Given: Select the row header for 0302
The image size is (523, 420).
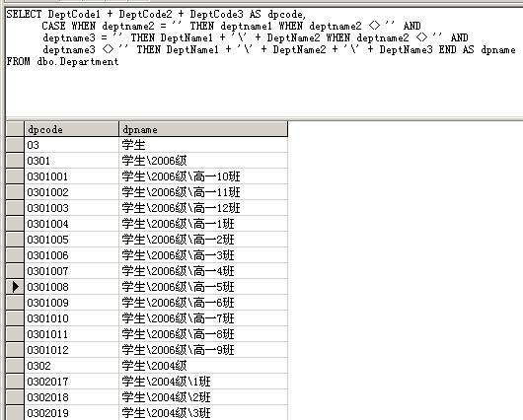Looking at the screenshot, I should point(15,366).
